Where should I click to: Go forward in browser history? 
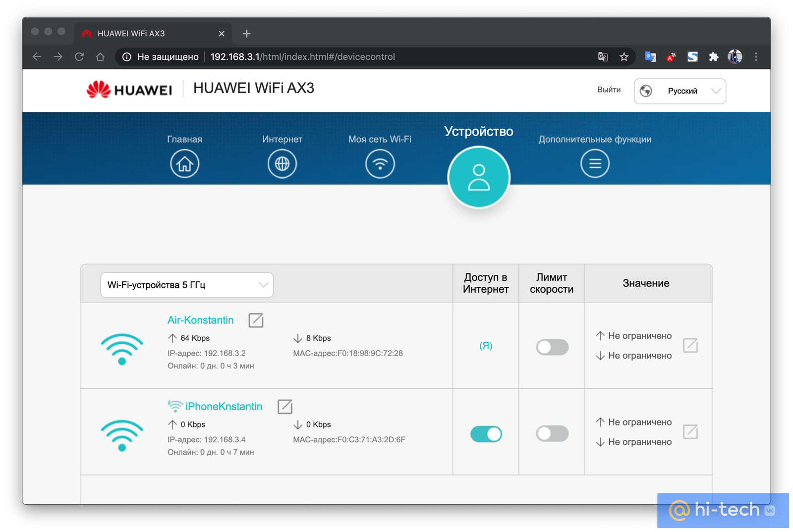pos(58,57)
